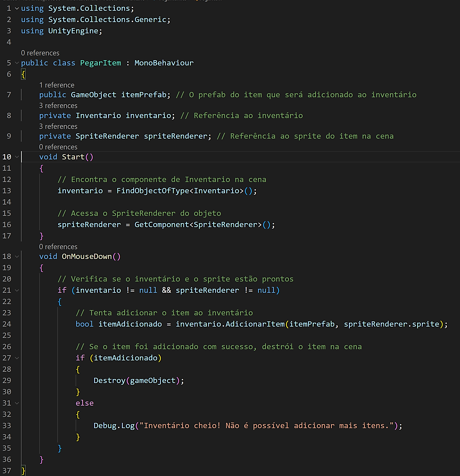
Task: Open "0 references" CodeLens above PegarItem class
Action: [x=40, y=53]
